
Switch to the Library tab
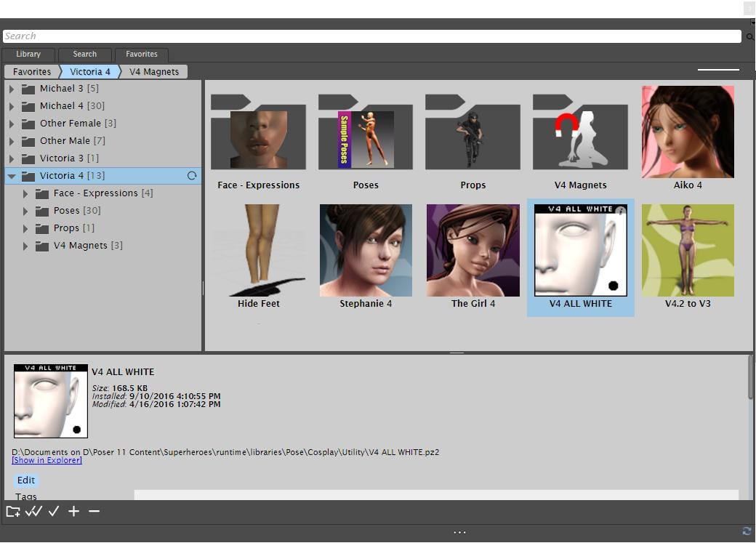point(28,54)
